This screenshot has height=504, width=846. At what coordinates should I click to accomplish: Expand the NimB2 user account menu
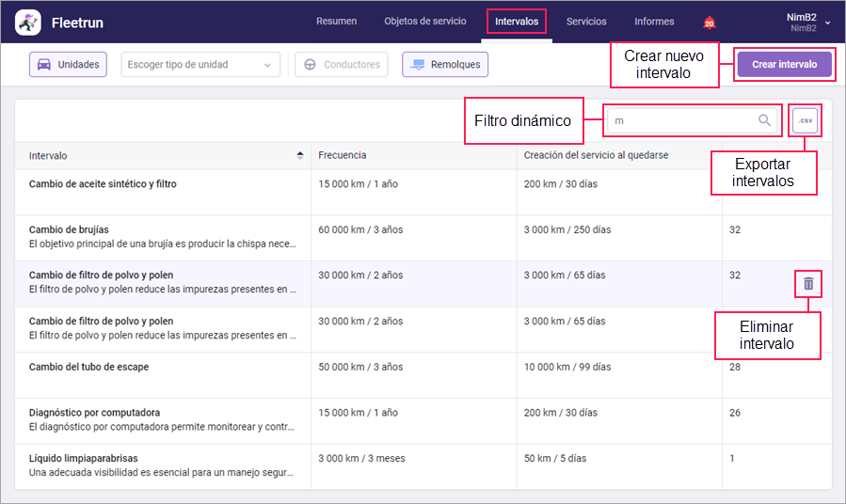[x=807, y=23]
